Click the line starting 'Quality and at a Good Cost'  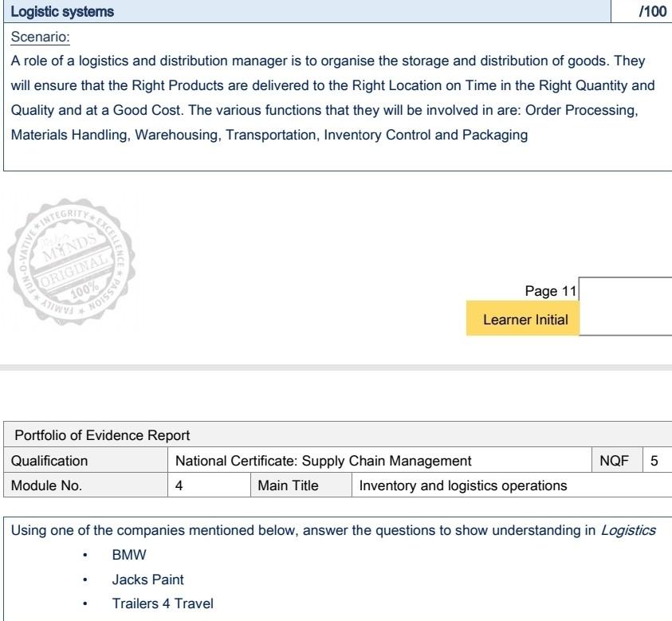(x=324, y=110)
